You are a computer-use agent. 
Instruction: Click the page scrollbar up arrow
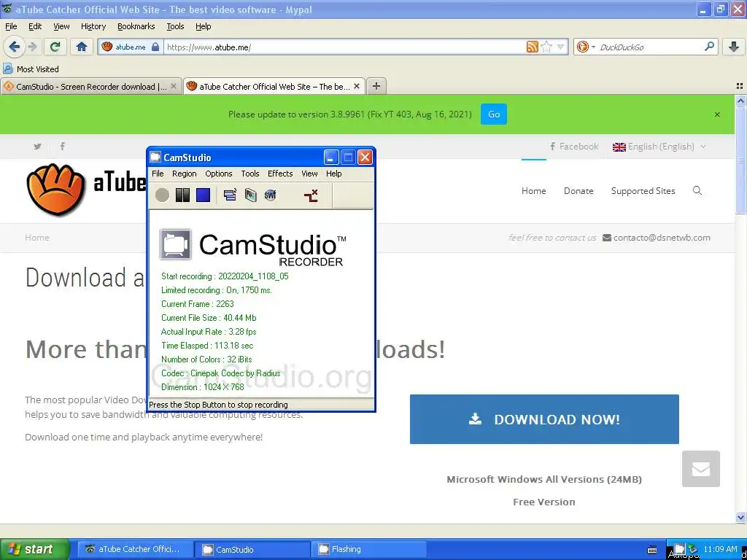click(x=740, y=101)
